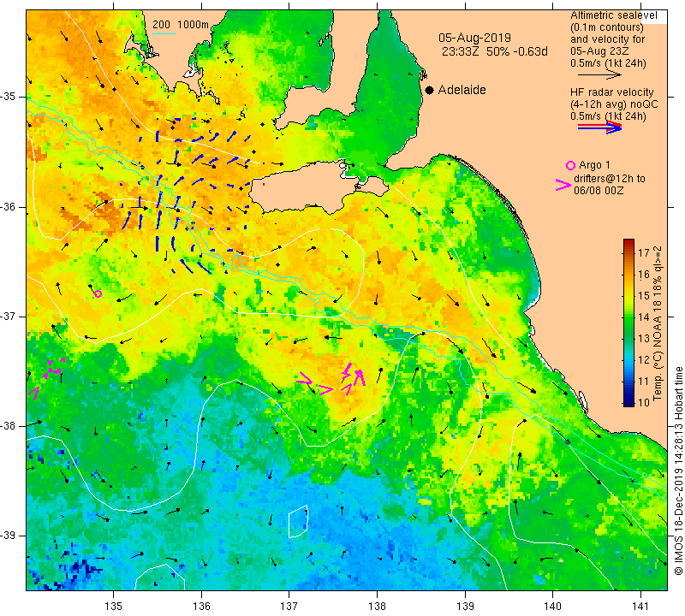Screen dimensions: 685x616
Task: Click the colorbar tick label 14
Action: [644, 317]
